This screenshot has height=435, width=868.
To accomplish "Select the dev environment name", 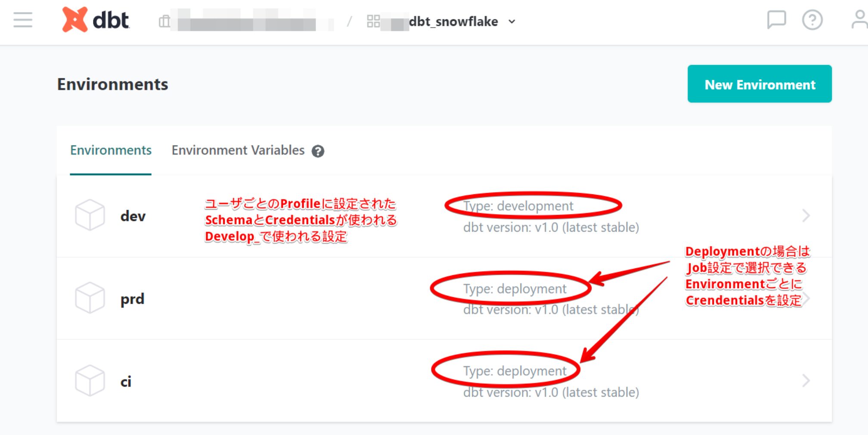I will (x=133, y=216).
